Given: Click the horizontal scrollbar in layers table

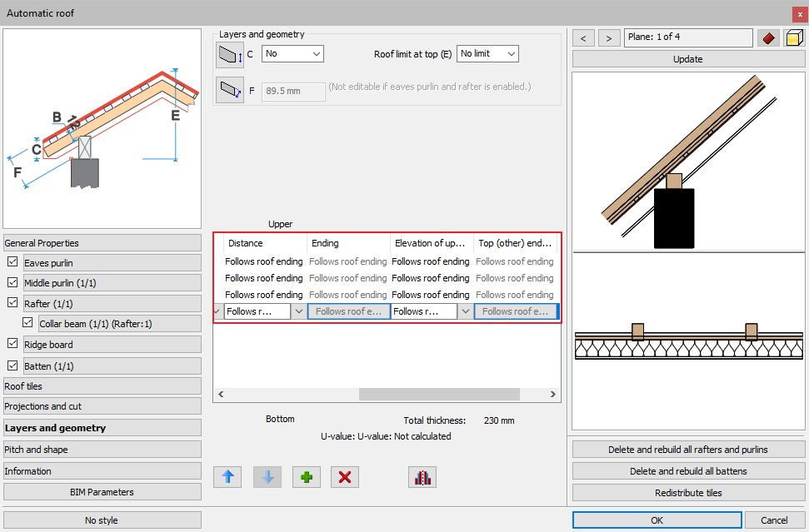Looking at the screenshot, I should pos(439,395).
